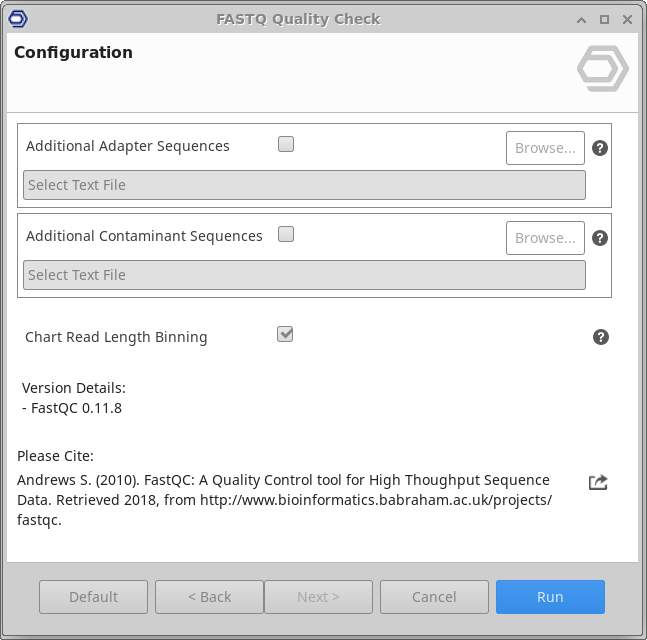This screenshot has height=640, width=647.
Task: Browse for a contaminant sequences file
Action: 545,238
